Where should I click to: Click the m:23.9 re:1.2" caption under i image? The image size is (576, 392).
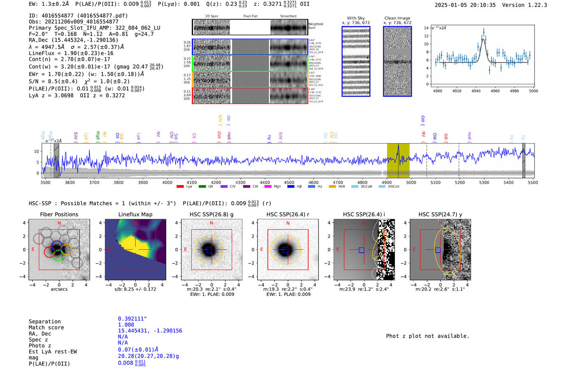364,289
